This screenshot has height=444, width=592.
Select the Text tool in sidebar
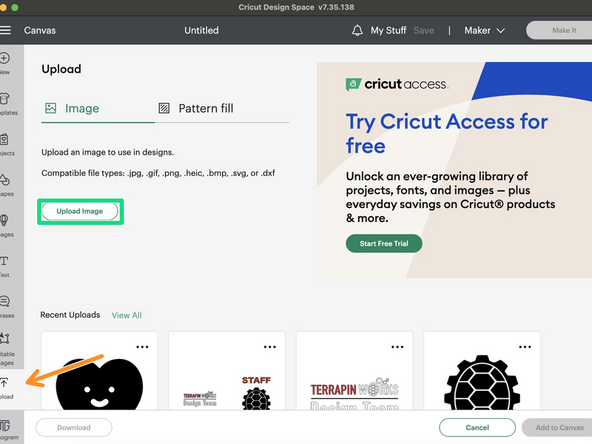5,267
